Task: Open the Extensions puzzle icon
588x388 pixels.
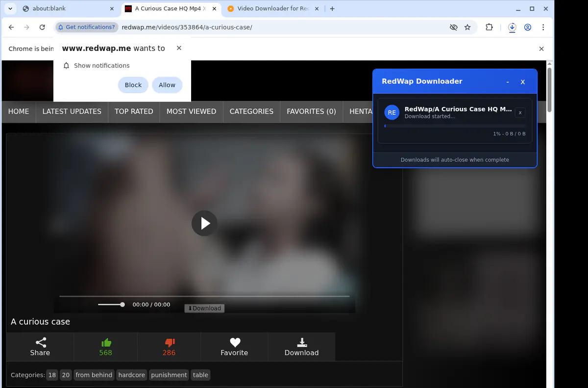Action: coord(489,27)
